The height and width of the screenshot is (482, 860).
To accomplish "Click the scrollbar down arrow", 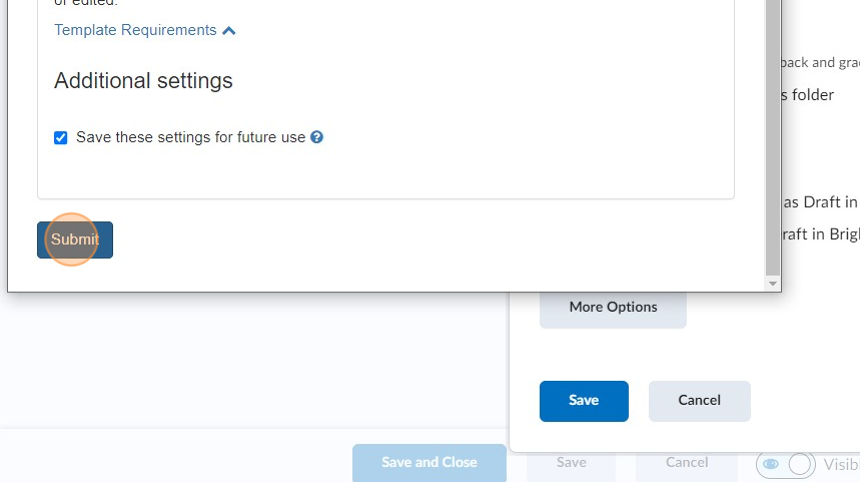I will [772, 284].
